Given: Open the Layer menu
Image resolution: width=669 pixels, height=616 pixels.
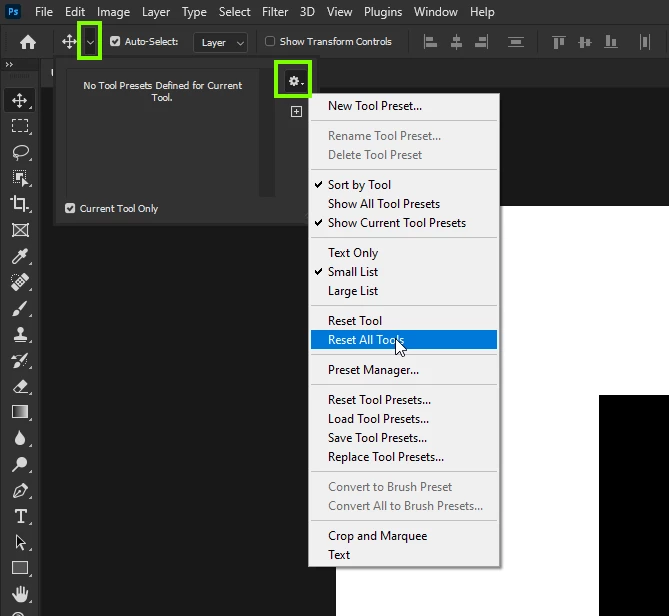Looking at the screenshot, I should (156, 12).
